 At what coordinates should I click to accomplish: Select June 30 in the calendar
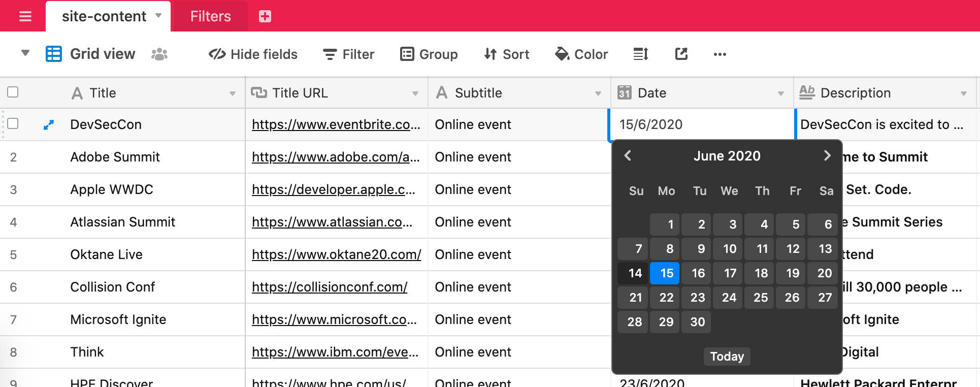coord(696,321)
